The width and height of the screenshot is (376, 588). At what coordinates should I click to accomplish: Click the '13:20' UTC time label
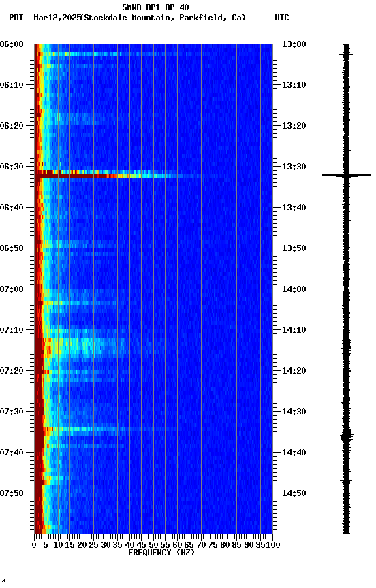(294, 126)
